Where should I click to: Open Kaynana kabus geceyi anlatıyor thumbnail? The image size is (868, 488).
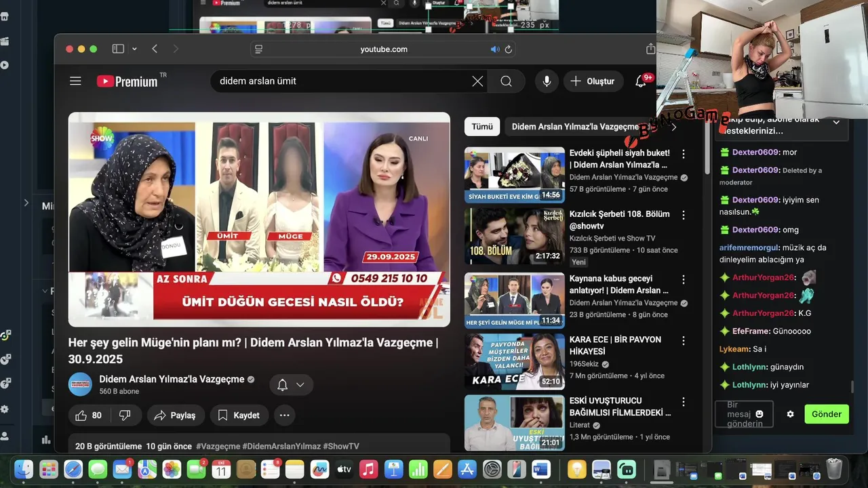pyautogui.click(x=515, y=300)
